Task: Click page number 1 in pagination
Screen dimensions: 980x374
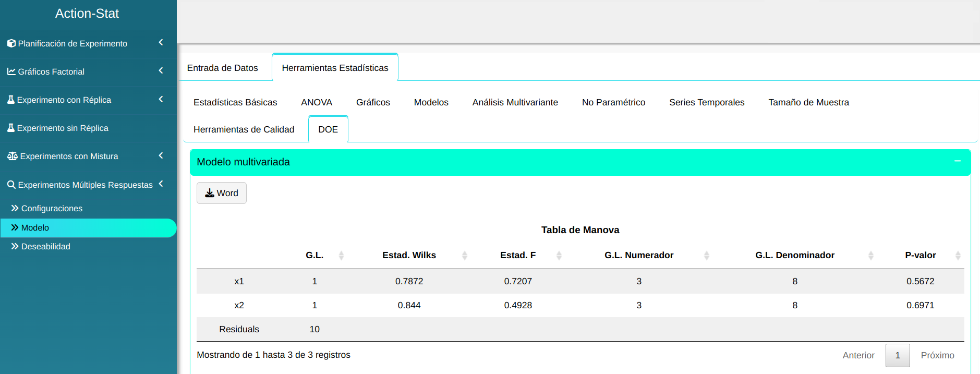Action: [897, 355]
